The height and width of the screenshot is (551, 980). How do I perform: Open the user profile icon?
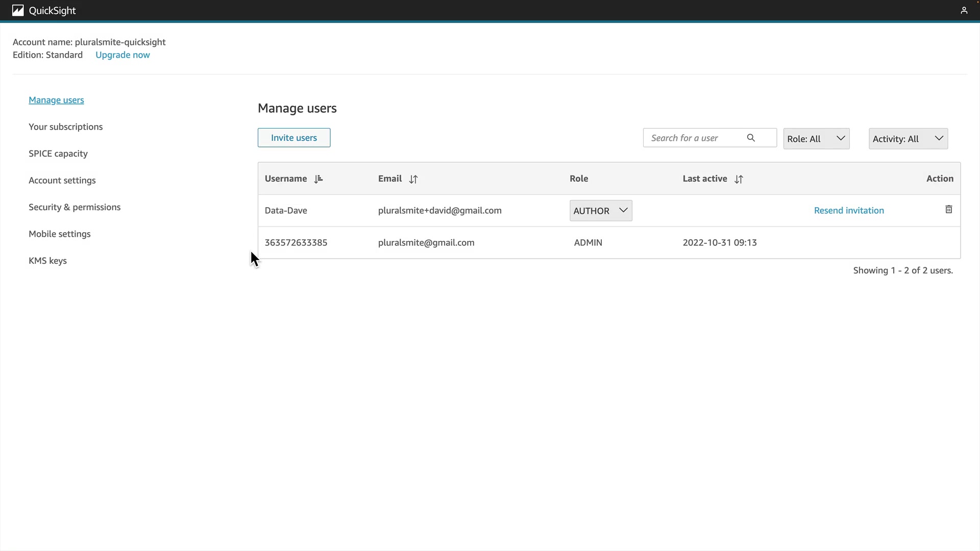964,11
